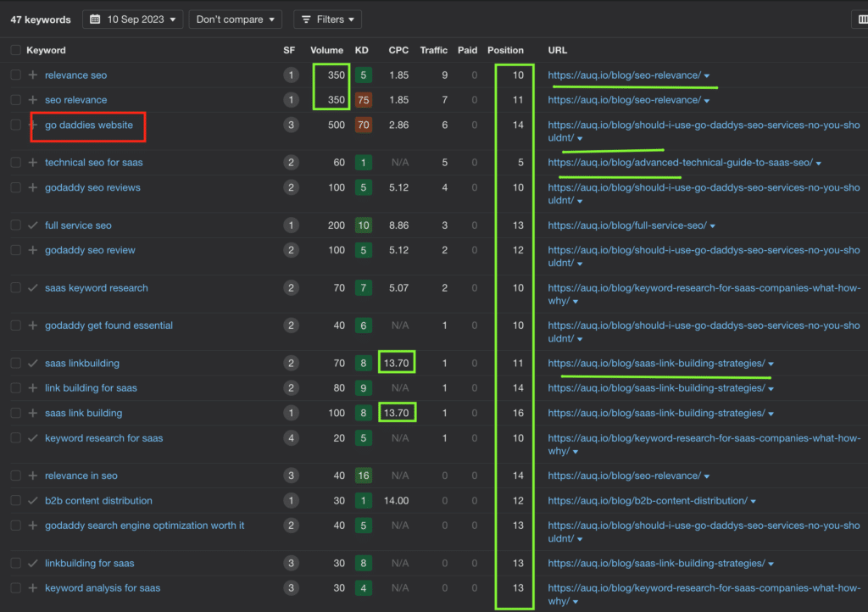The height and width of the screenshot is (612, 868).
Task: Open the 'relevance seo' keyword link
Action: pyautogui.click(x=75, y=75)
